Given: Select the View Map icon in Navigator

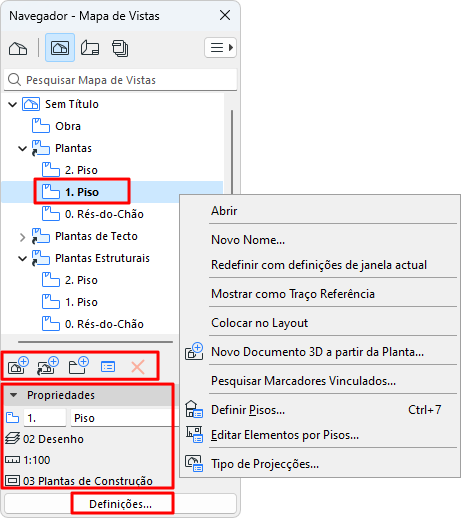Looking at the screenshot, I should [x=60, y=48].
